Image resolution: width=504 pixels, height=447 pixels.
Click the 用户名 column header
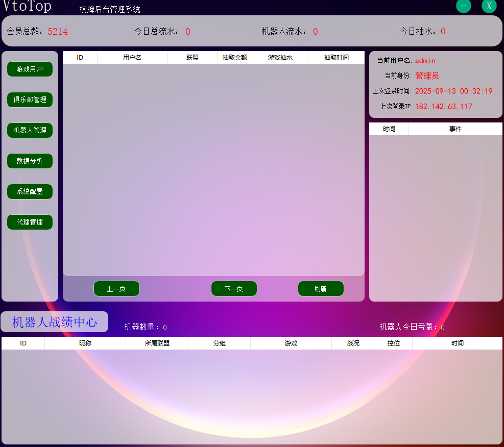pos(132,58)
